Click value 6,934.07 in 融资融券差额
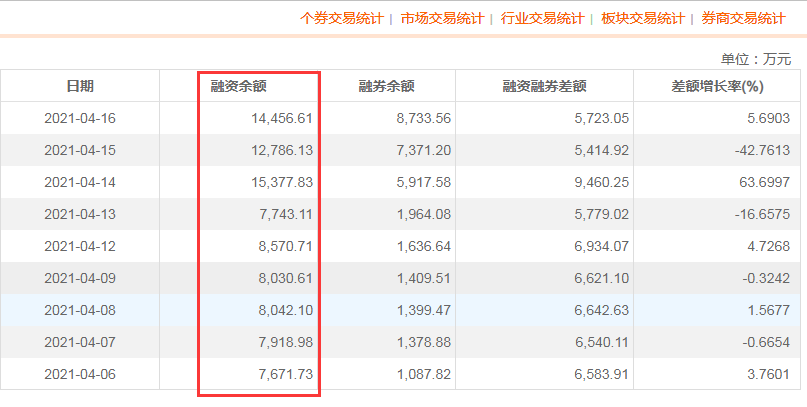Viewport: 807px width, 407px height. point(602,246)
